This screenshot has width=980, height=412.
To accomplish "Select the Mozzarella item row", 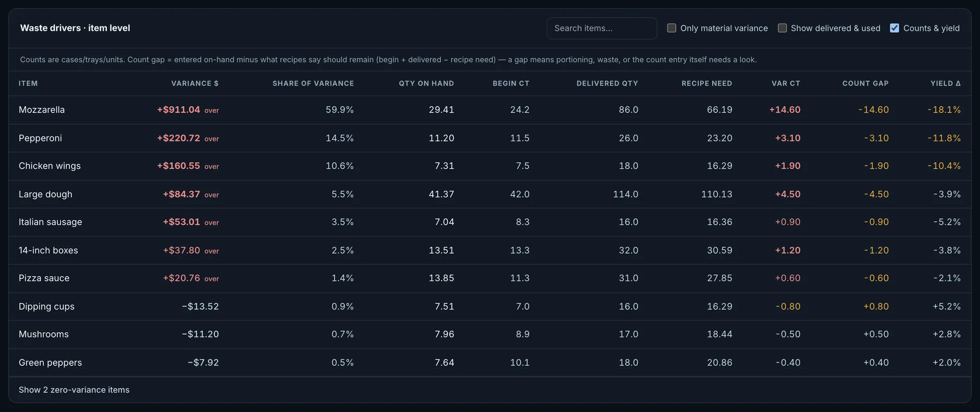I will coord(490,110).
